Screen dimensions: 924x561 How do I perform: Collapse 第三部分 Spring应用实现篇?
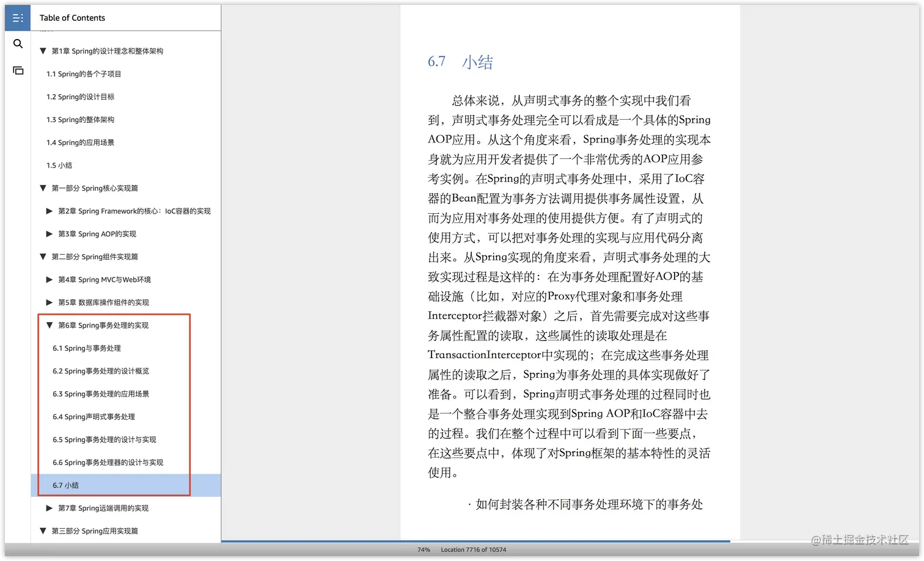(x=43, y=531)
